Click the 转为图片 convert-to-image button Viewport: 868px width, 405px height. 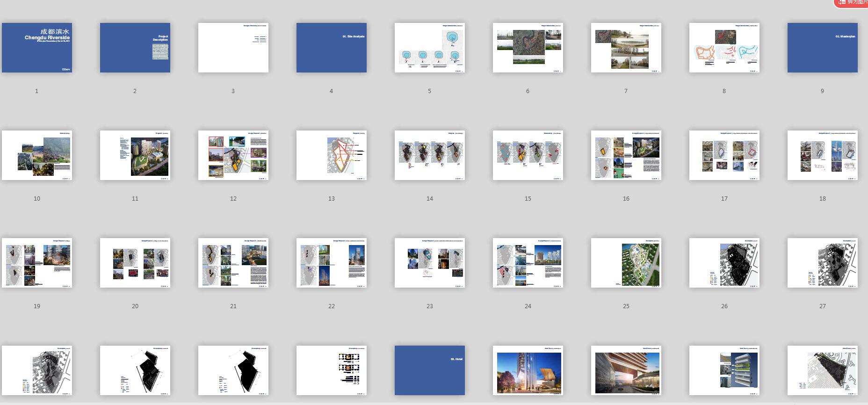(x=852, y=2)
